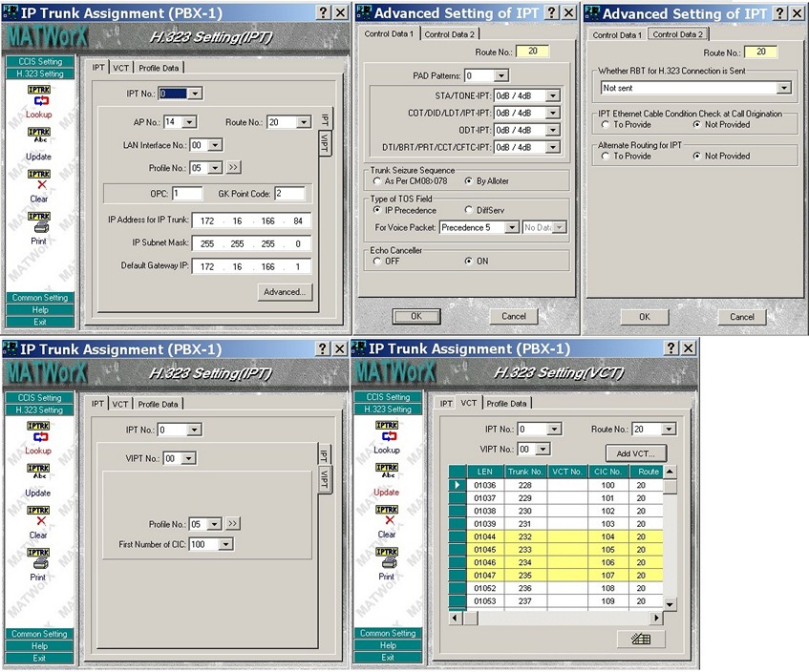Viewport: 809px width, 672px height.
Task: Open First Number of CIC dropdown
Action: (x=225, y=544)
